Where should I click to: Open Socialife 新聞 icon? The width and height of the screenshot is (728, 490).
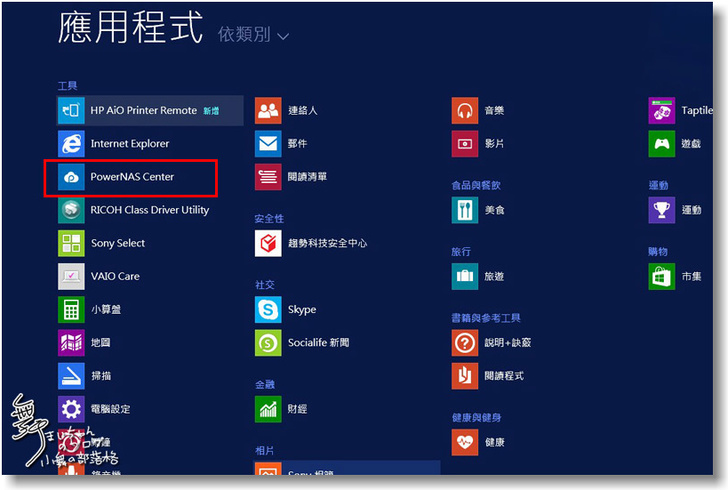pyautogui.click(x=268, y=343)
